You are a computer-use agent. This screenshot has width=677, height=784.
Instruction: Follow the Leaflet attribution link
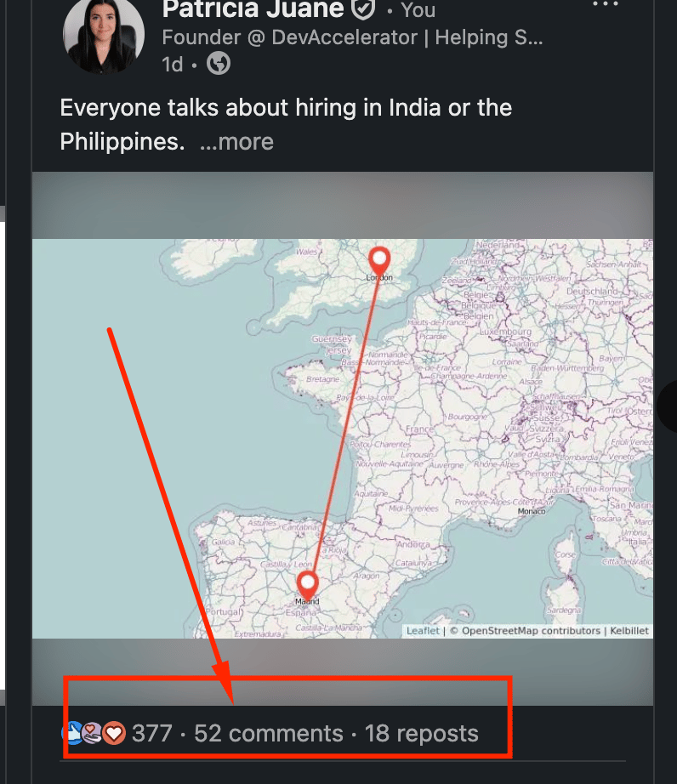pos(423,631)
